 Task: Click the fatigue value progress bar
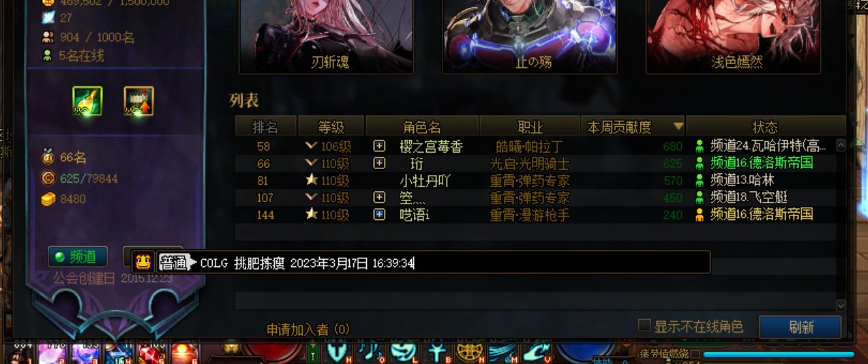[x=778, y=354]
